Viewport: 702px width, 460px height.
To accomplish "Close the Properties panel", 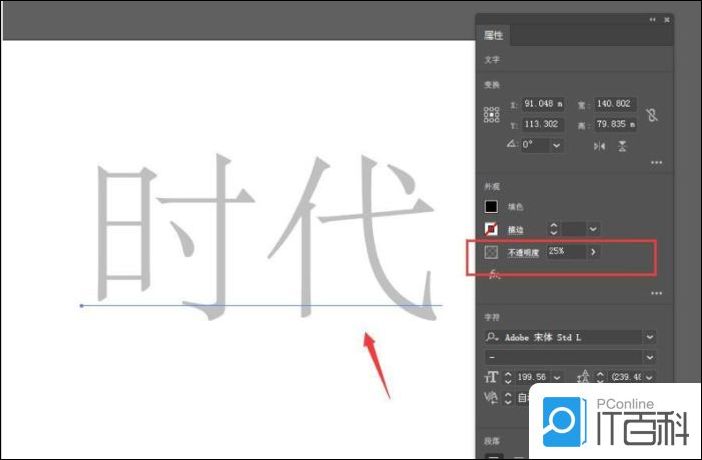I will coord(667,20).
